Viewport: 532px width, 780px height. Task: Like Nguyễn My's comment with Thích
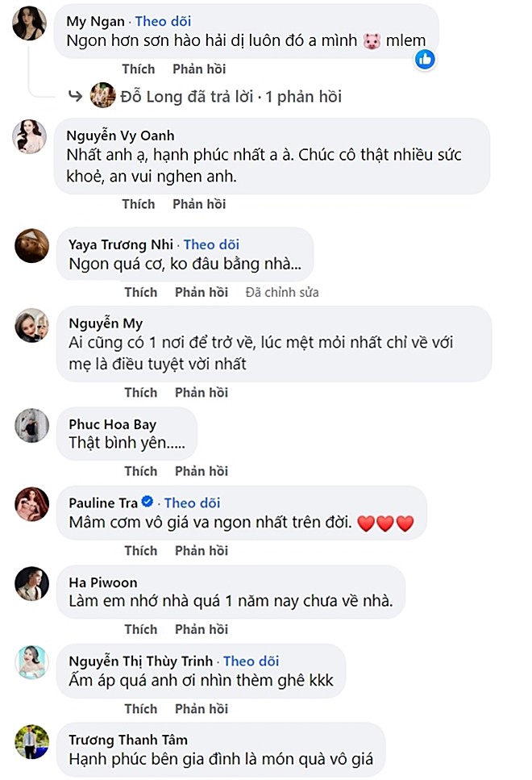pos(141,392)
